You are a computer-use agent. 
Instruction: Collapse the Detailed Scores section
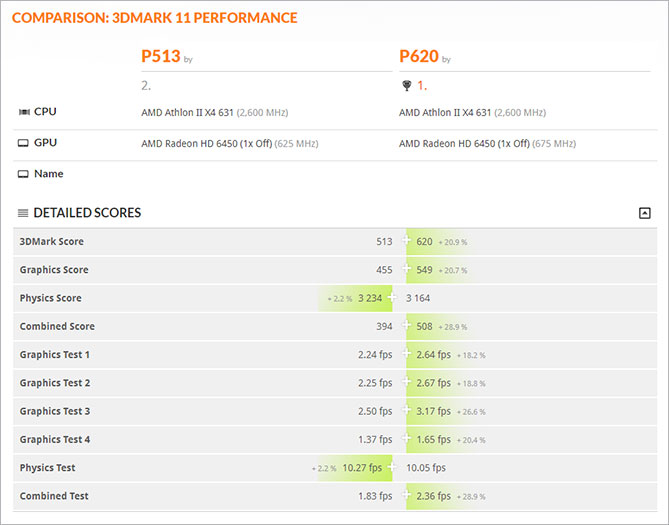[x=644, y=213]
